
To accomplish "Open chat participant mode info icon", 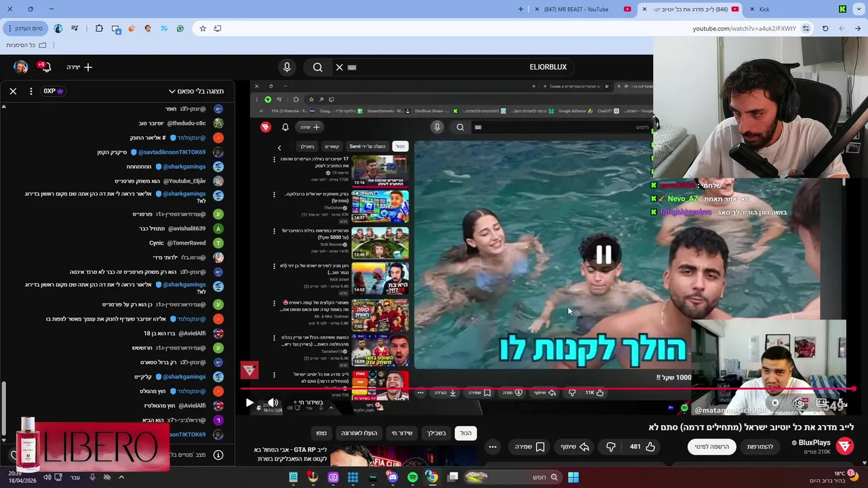I will pyautogui.click(x=218, y=455).
